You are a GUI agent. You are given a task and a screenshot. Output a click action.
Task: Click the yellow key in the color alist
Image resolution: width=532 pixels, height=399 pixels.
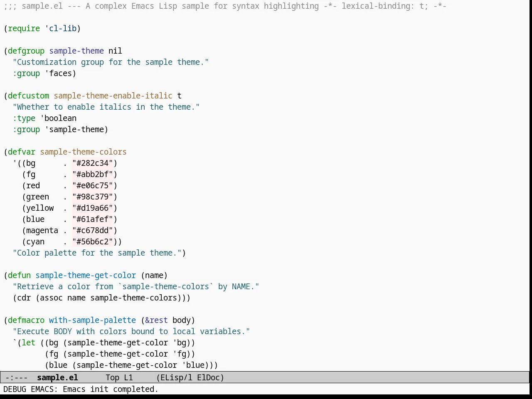pyautogui.click(x=40, y=208)
